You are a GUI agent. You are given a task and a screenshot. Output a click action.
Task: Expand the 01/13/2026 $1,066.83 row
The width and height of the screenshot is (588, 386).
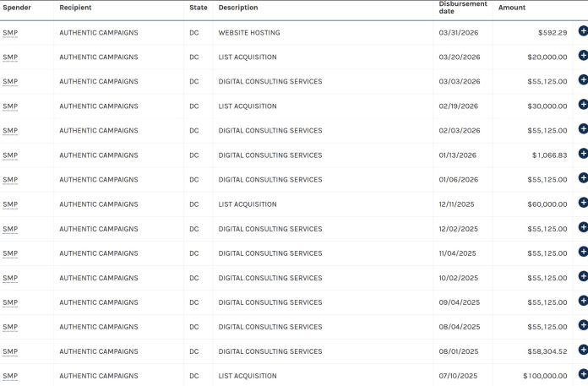[x=583, y=153]
